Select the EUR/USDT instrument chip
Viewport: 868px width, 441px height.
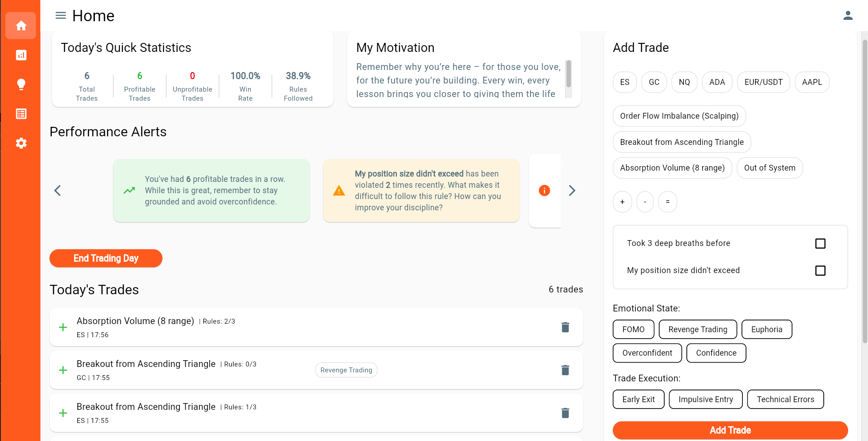(x=764, y=82)
